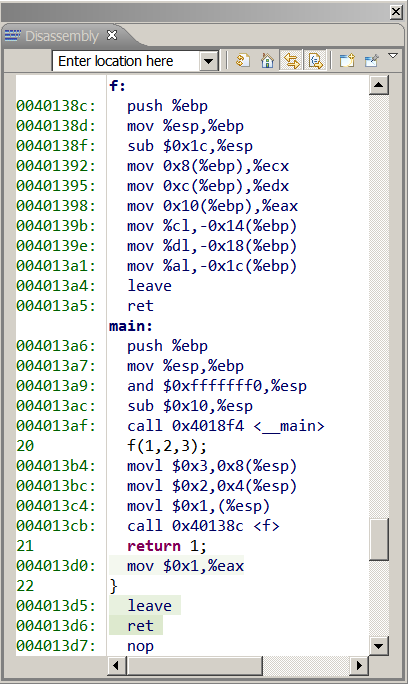Click highlighted 'ret' at 004013d6
408x684 pixels.
pyautogui.click(x=140, y=626)
